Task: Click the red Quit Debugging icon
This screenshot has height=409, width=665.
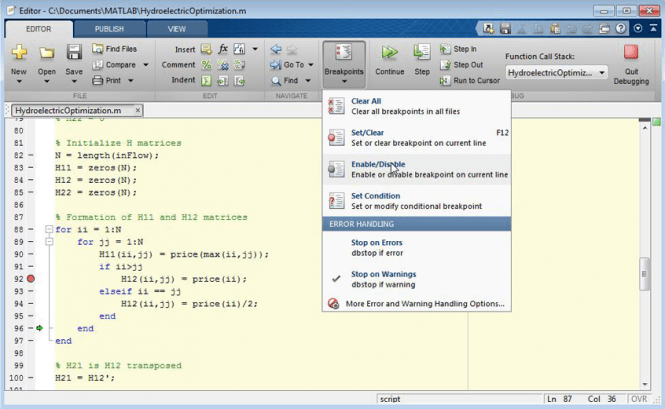Action: coord(631,52)
